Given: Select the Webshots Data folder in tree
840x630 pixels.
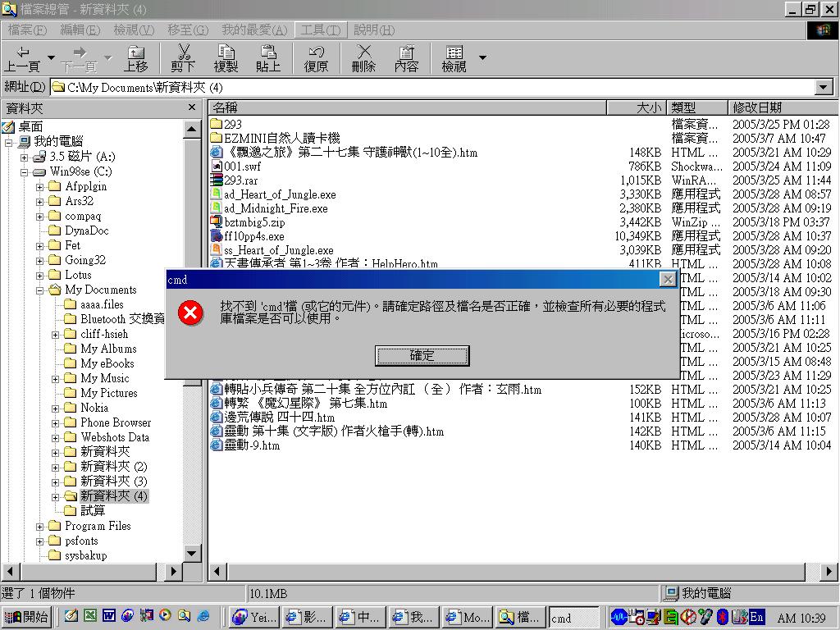Looking at the screenshot, I should 115,437.
